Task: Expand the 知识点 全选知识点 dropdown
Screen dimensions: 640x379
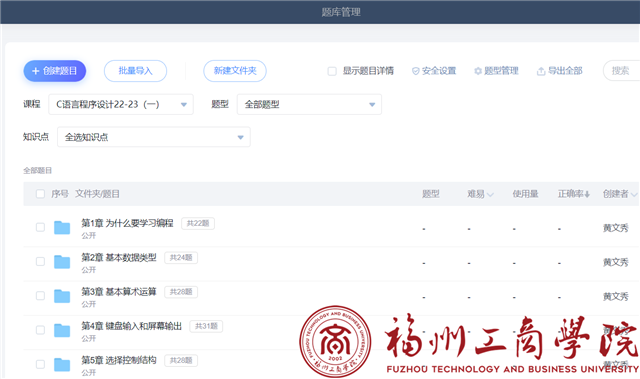Action: click(x=154, y=137)
